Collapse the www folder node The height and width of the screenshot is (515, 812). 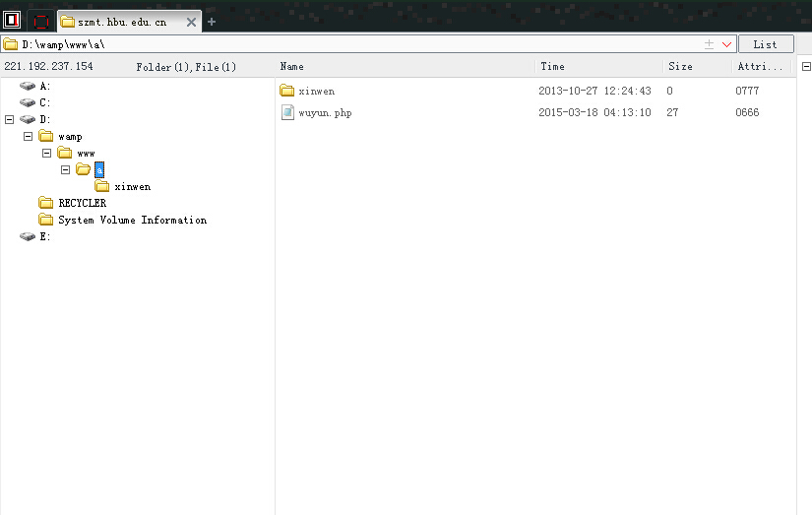coord(46,153)
